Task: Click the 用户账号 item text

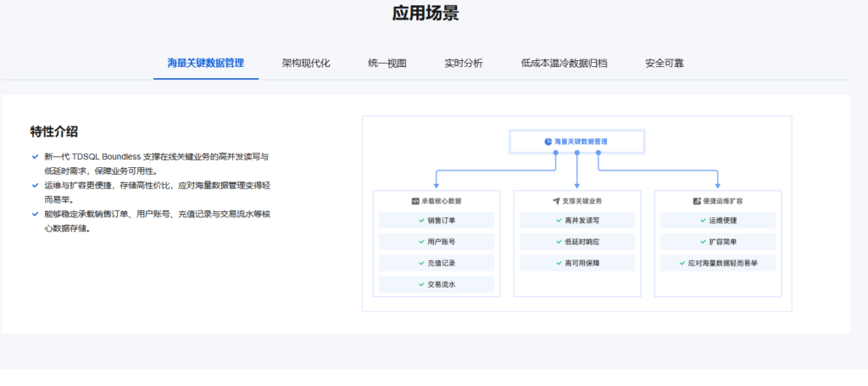Action: (441, 242)
